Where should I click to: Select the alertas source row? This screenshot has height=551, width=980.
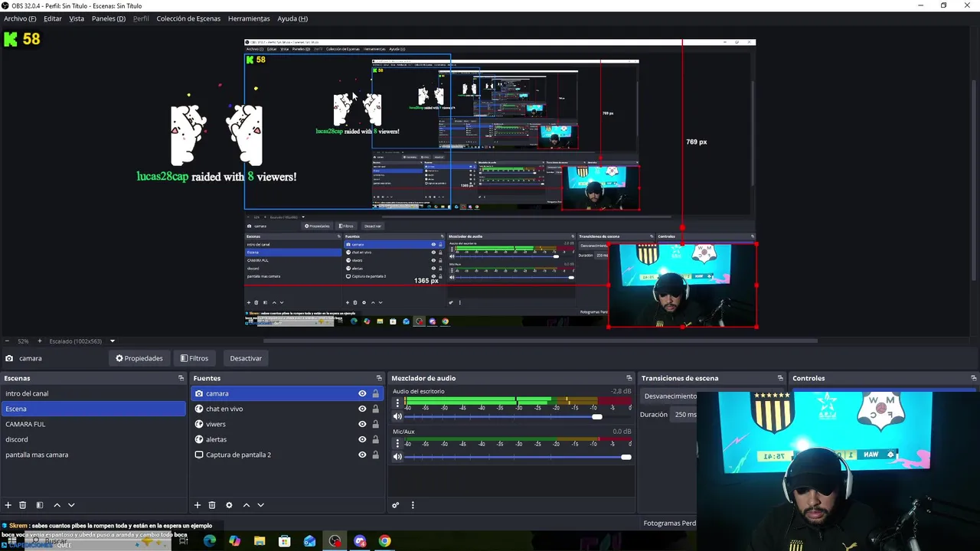[x=286, y=439]
